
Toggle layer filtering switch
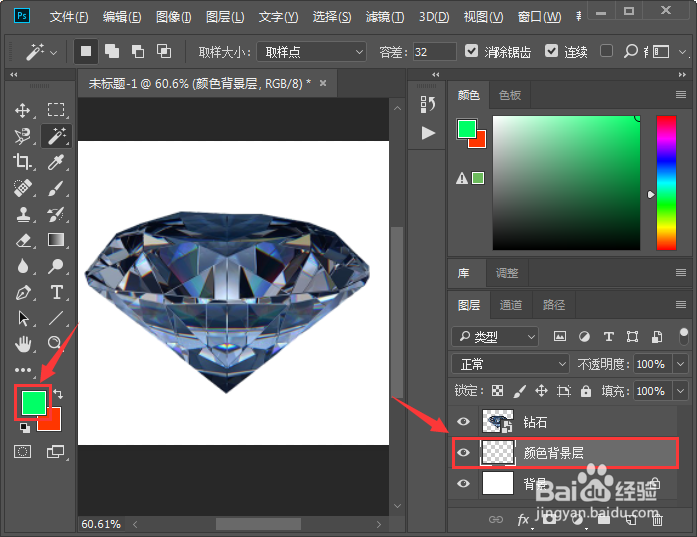point(684,336)
